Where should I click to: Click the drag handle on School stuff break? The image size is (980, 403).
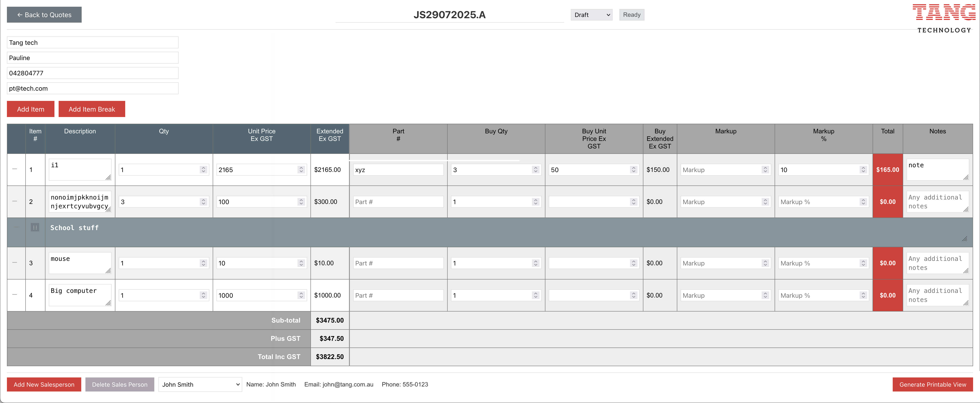coord(35,228)
